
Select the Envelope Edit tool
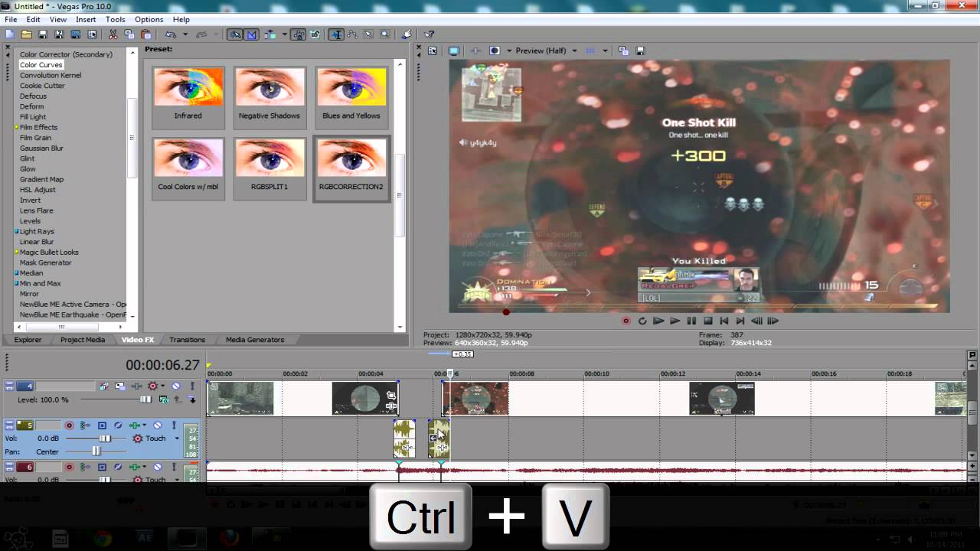click(x=352, y=34)
